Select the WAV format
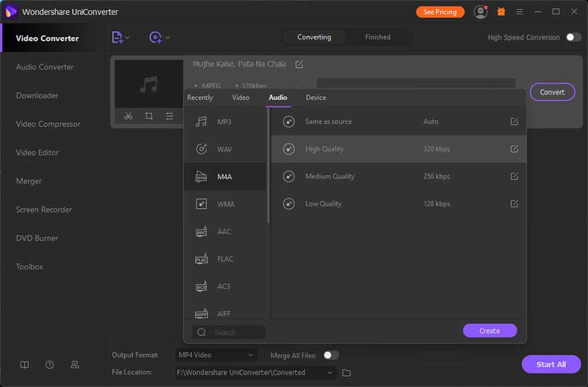 (225, 149)
